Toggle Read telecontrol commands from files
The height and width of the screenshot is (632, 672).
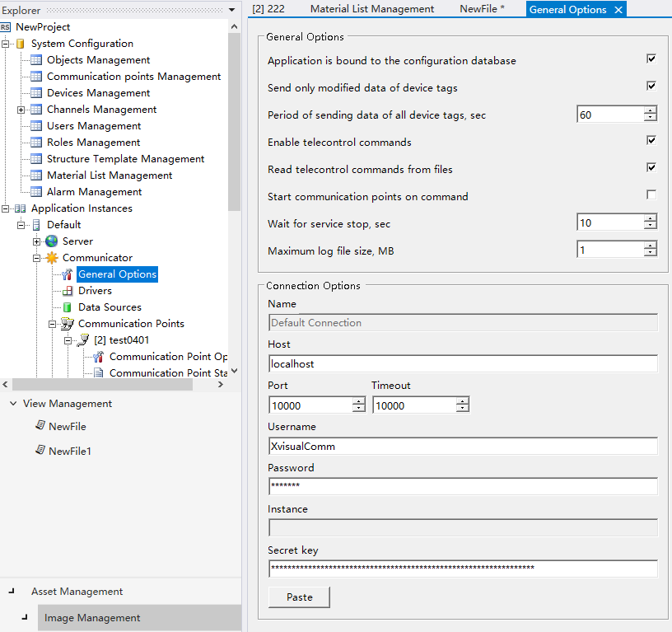click(651, 168)
